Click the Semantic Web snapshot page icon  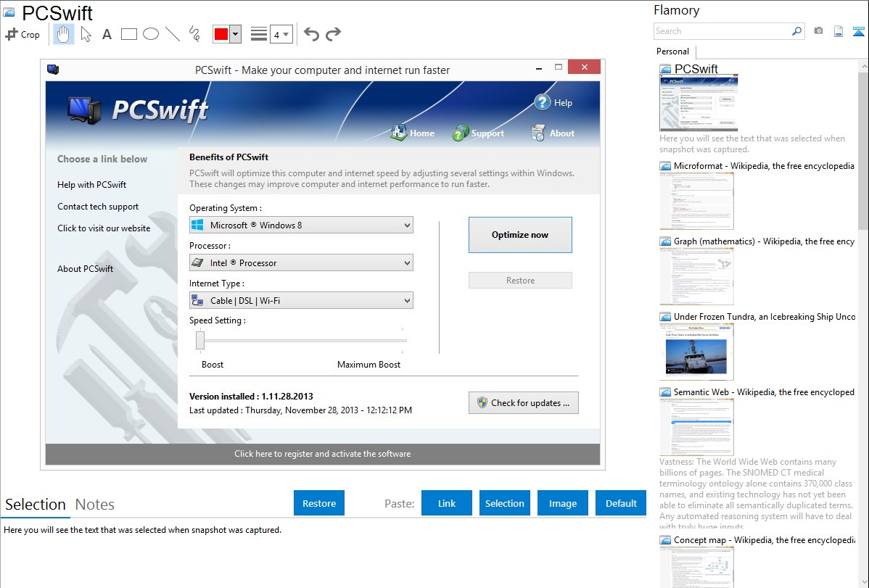[666, 392]
